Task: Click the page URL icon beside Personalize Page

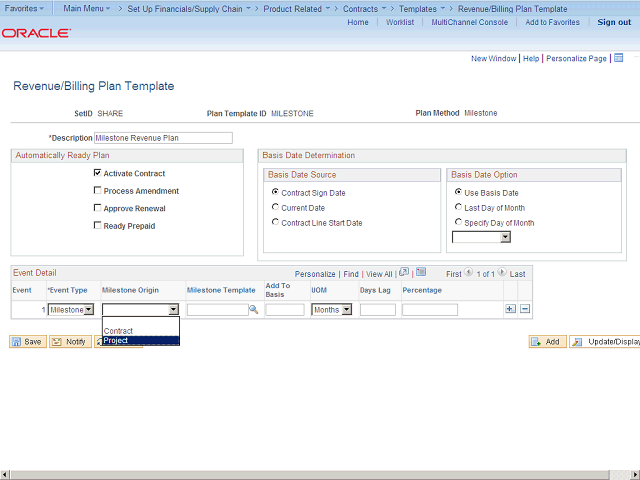Action: click(619, 58)
